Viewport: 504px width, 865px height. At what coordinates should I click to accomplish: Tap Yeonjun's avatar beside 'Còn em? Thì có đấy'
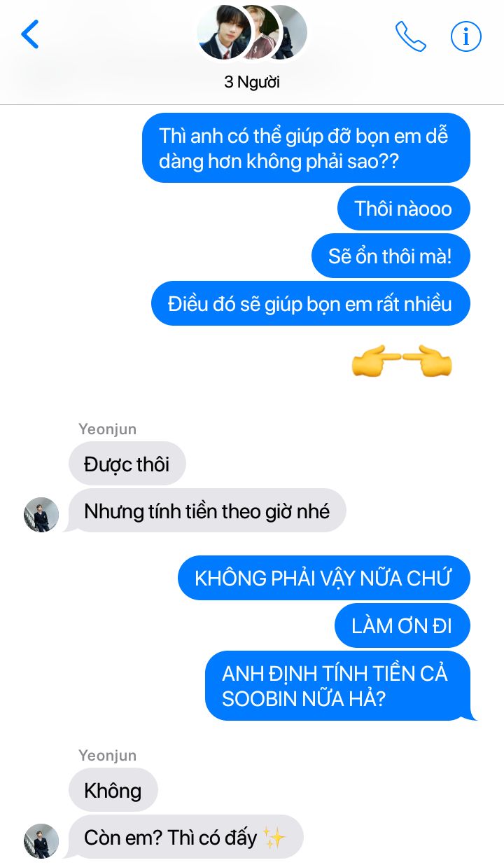coord(41,841)
